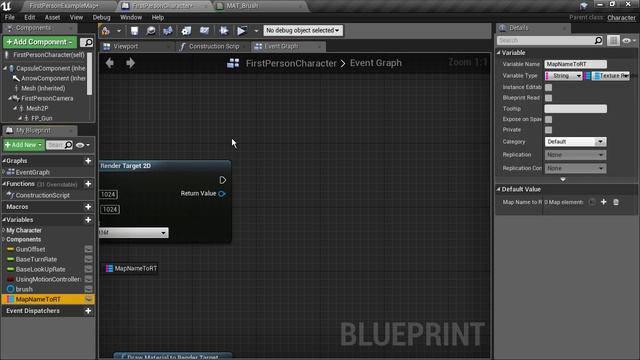Toggle brush variable visibility eye
The image size is (640, 360).
[x=88, y=289]
